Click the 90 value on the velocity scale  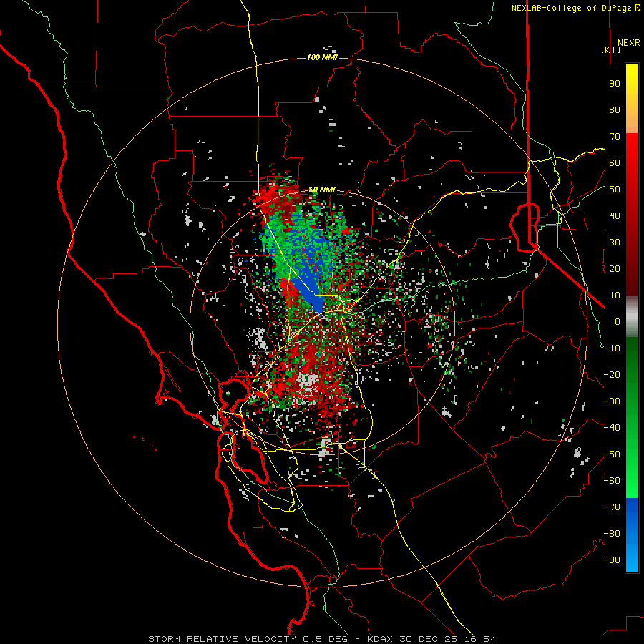click(615, 84)
